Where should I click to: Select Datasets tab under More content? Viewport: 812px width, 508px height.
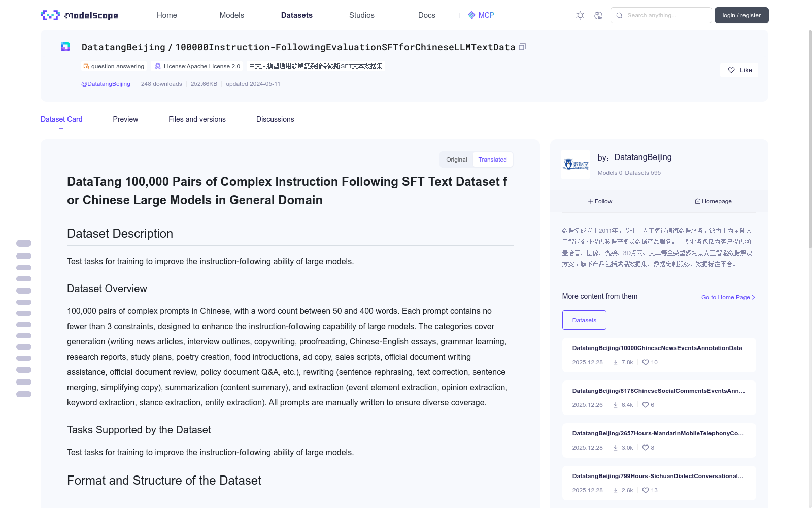pos(584,320)
